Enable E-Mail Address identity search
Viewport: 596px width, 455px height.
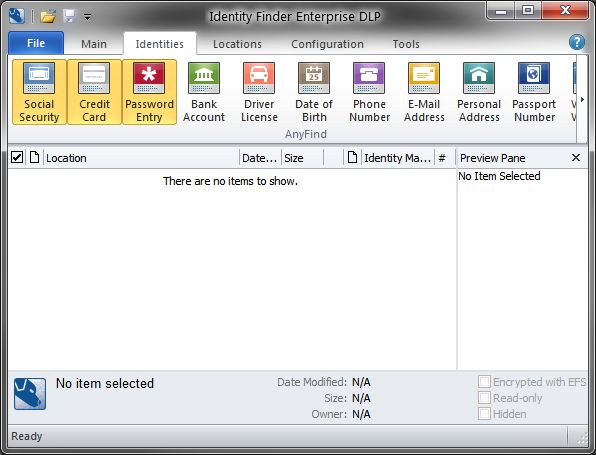(x=424, y=92)
